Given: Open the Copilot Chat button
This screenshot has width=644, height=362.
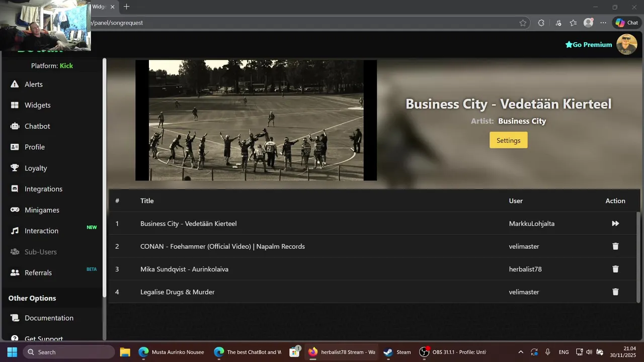Looking at the screenshot, I should pos(626,23).
